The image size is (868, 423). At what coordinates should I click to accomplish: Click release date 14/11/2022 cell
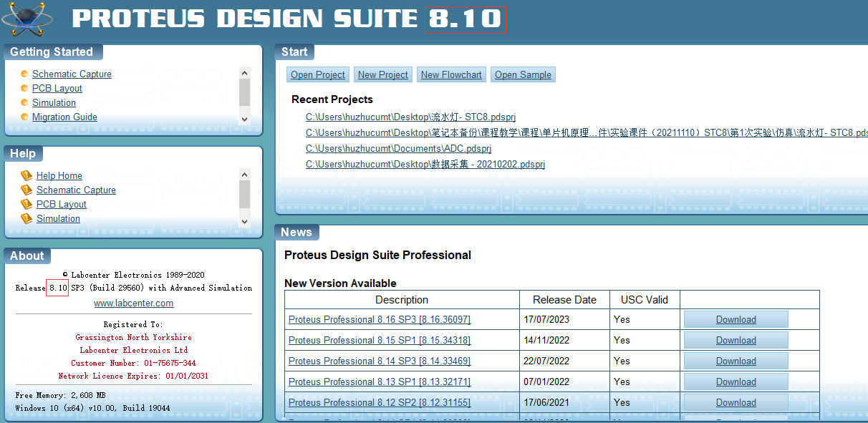pos(566,340)
